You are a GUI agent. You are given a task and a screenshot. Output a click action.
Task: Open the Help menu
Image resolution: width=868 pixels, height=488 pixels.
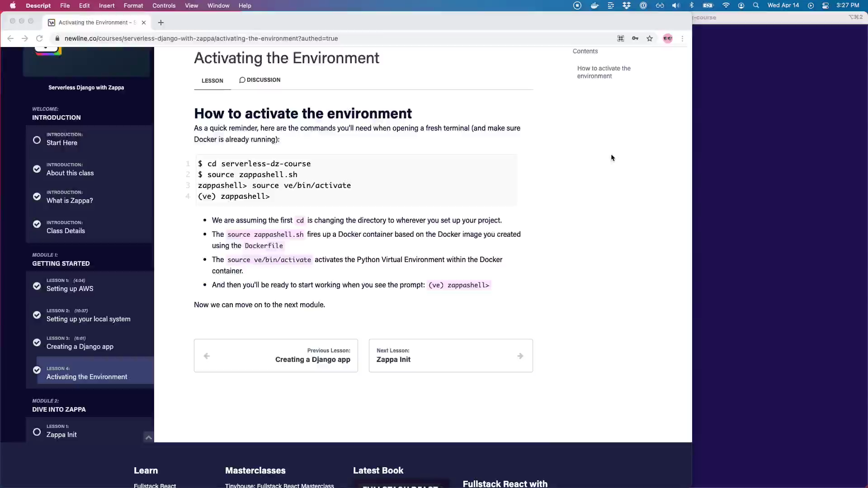[x=245, y=5]
